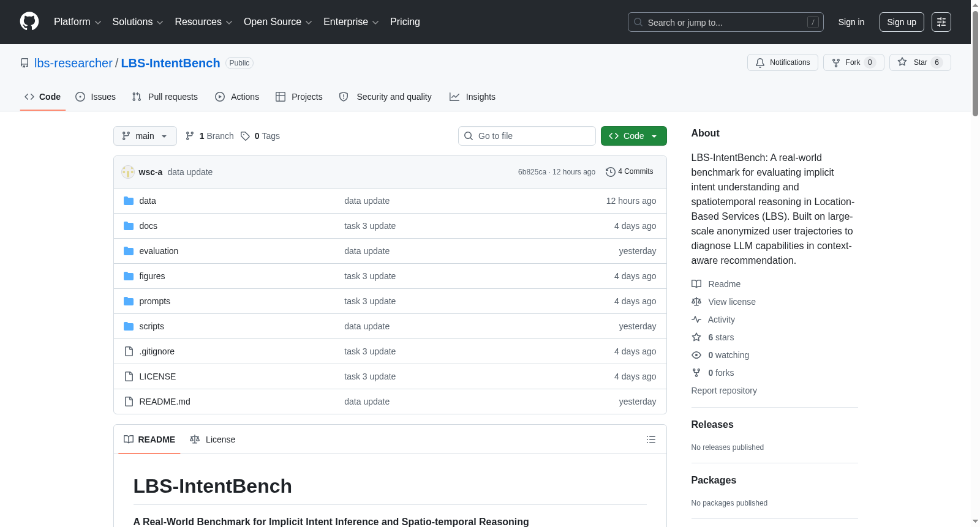
Task: Click the pulse icon next to Activity
Action: 696,320
